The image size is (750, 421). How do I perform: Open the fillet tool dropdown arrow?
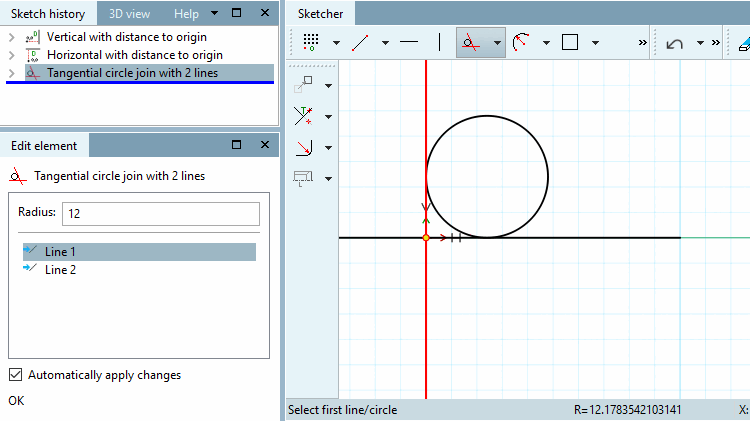tap(328, 148)
